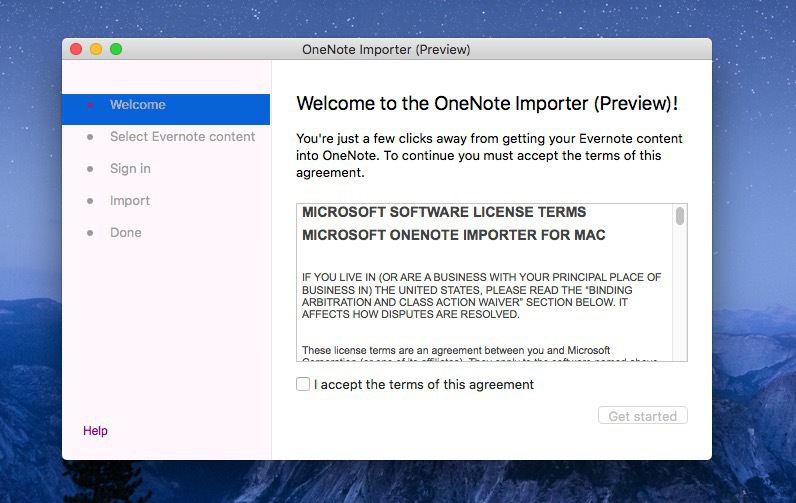Go to the Done step
The width and height of the screenshot is (796, 503).
coord(126,232)
